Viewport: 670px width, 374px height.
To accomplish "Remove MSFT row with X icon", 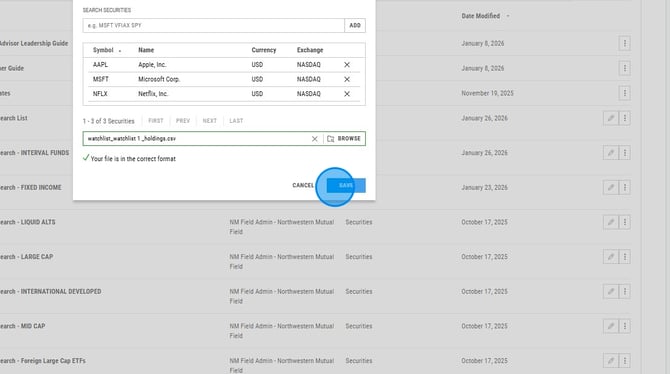I will point(347,80).
